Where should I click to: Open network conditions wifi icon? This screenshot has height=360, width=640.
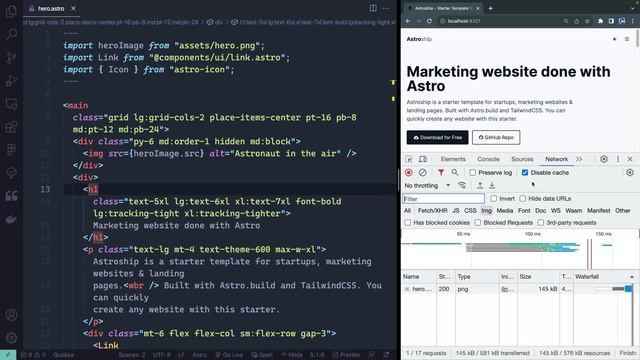tap(462, 185)
